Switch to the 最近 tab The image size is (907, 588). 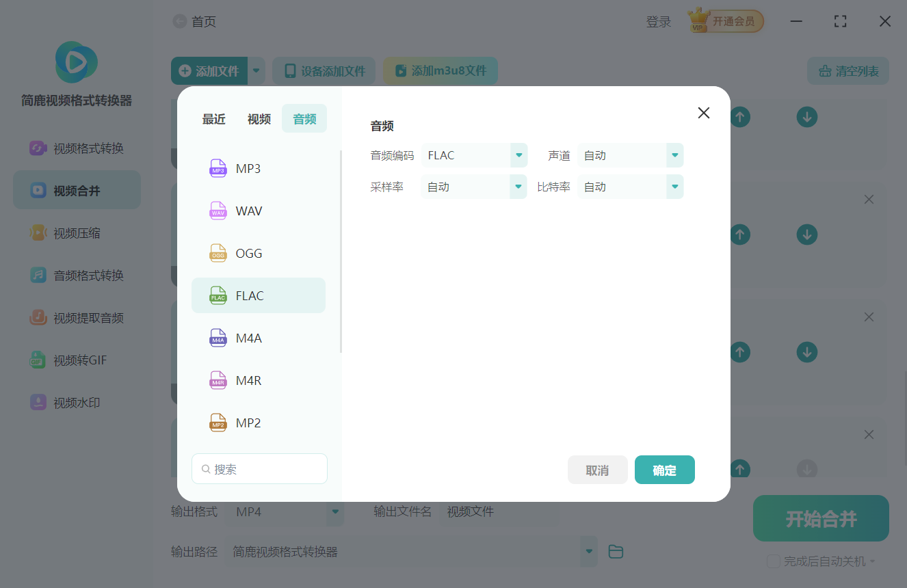click(x=214, y=118)
